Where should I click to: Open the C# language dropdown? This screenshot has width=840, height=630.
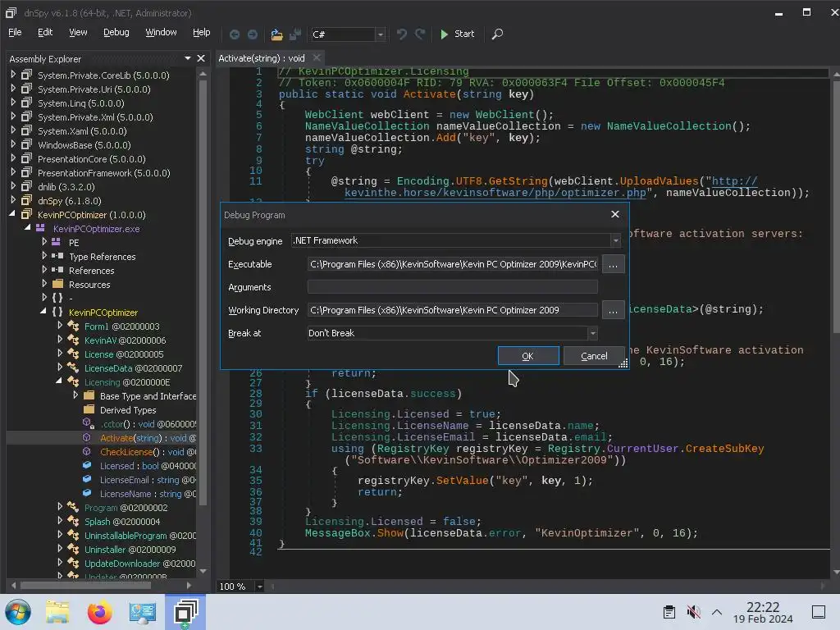click(x=381, y=34)
